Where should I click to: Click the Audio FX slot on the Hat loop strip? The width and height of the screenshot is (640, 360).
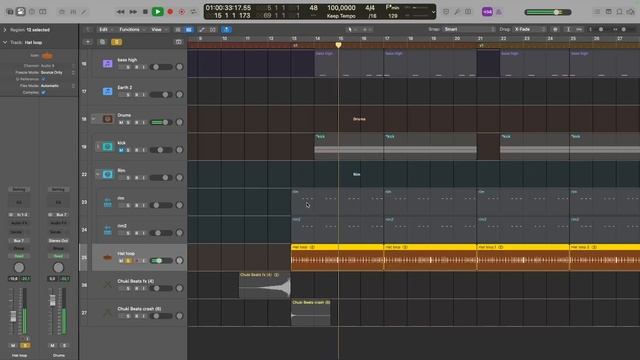tap(19, 223)
